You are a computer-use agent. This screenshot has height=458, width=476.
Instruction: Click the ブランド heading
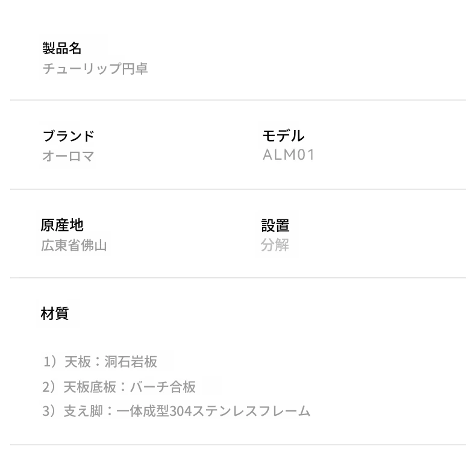[x=68, y=136]
